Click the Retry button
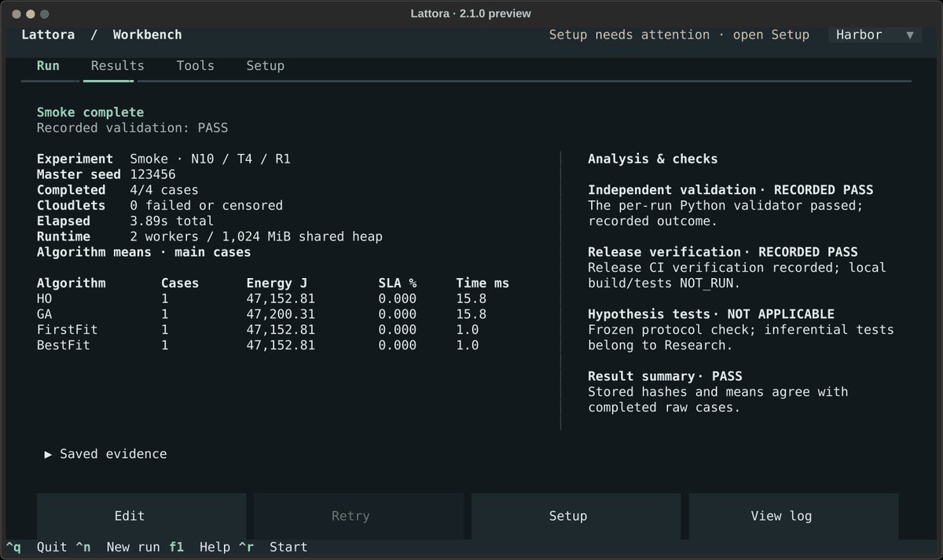943x560 pixels. click(358, 516)
